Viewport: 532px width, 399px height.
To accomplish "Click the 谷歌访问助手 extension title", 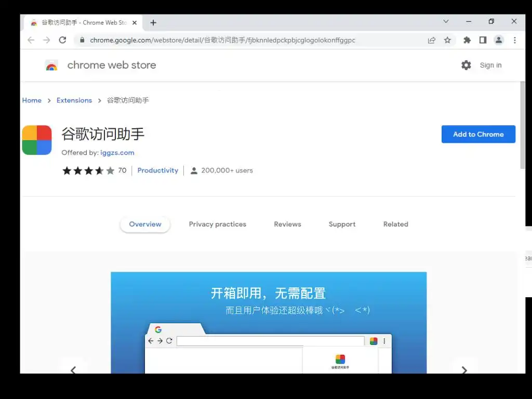I will click(103, 134).
